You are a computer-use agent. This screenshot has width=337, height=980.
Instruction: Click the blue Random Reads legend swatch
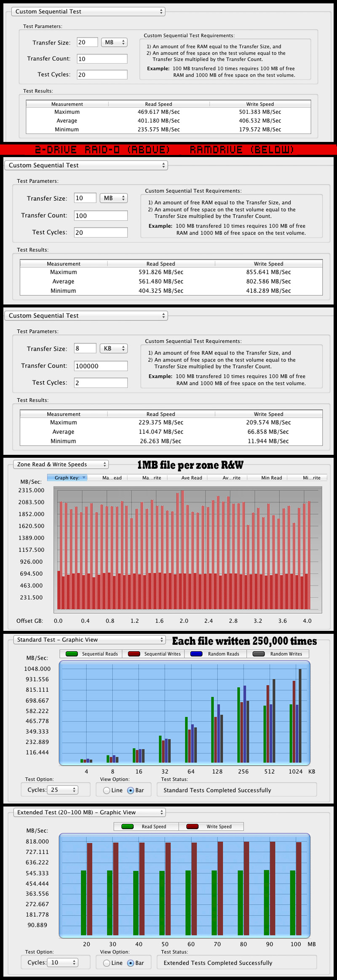[x=197, y=654]
